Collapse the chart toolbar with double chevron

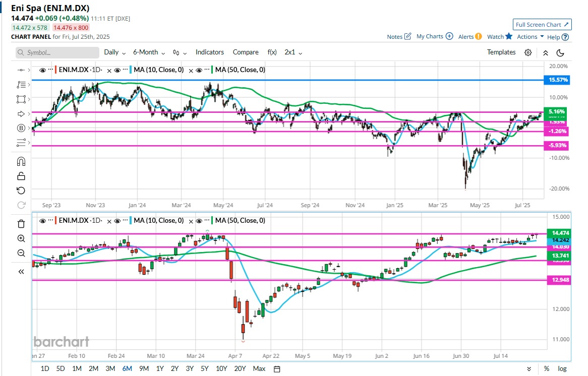tap(545, 53)
